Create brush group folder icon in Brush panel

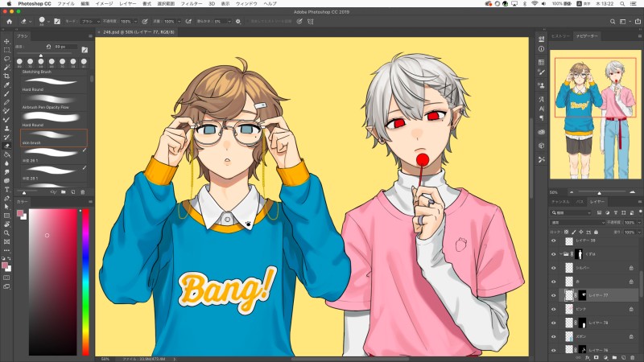click(x=64, y=192)
